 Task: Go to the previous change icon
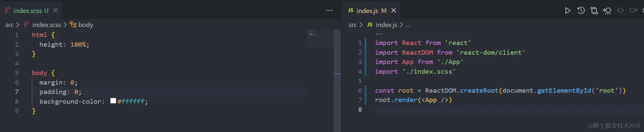(x=620, y=10)
